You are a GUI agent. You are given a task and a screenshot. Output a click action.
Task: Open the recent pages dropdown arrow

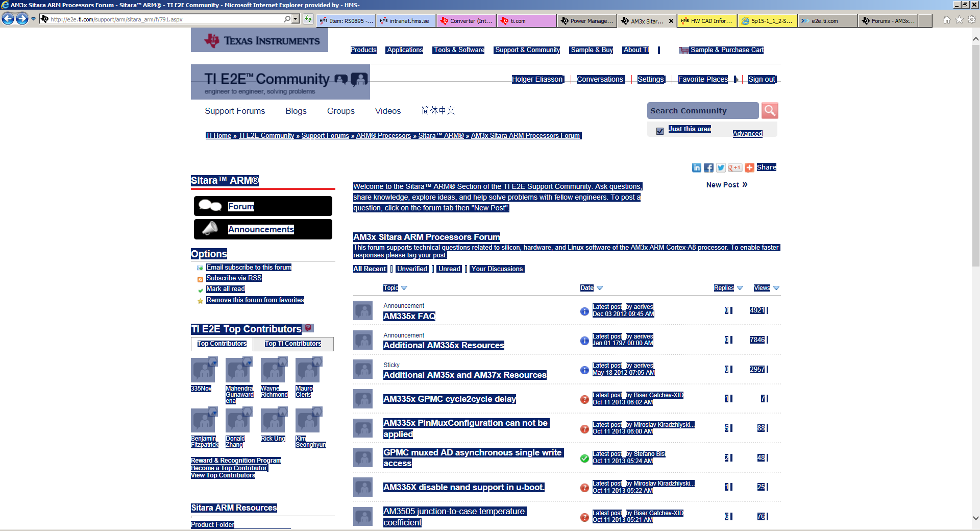pos(34,19)
